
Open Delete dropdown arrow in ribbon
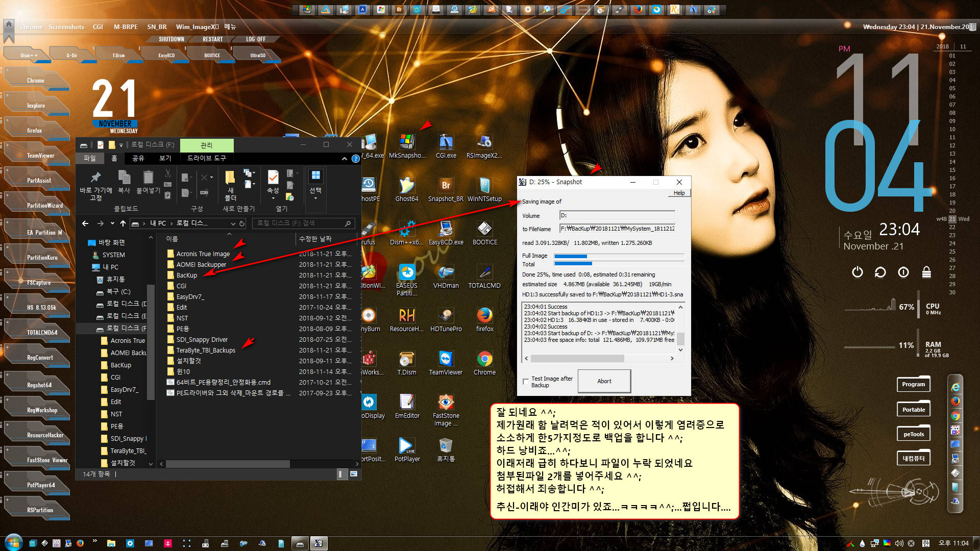[211, 178]
